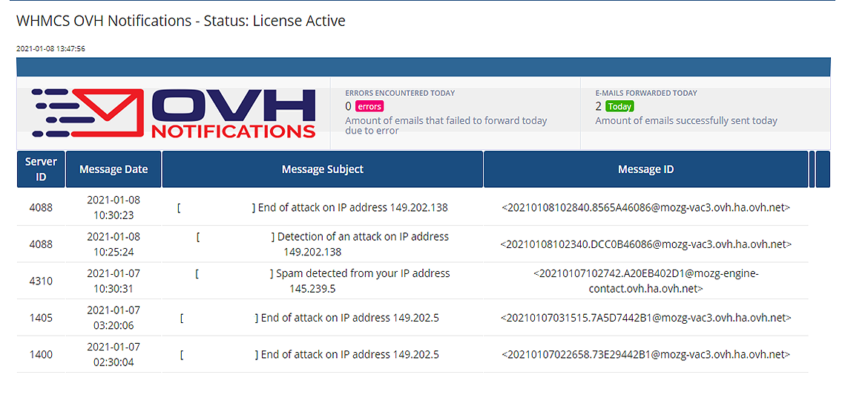The image size is (868, 401).
Task: Click the green Today badge
Action: click(619, 106)
